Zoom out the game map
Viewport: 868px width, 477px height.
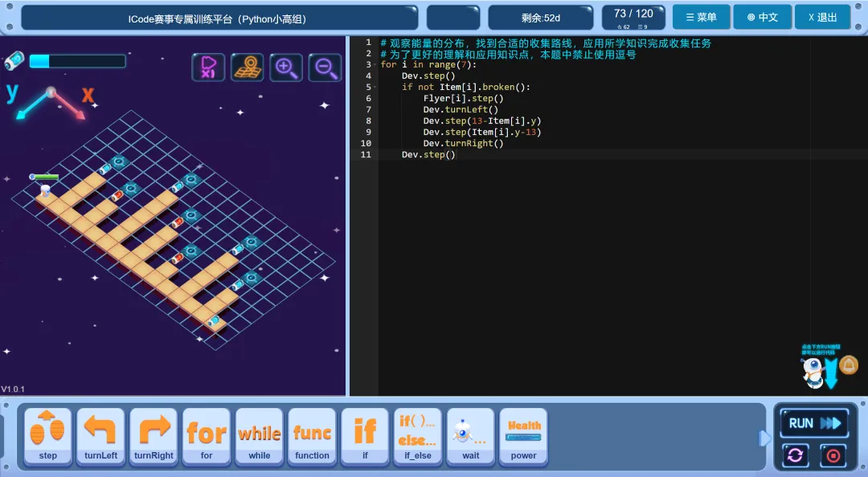click(x=325, y=67)
